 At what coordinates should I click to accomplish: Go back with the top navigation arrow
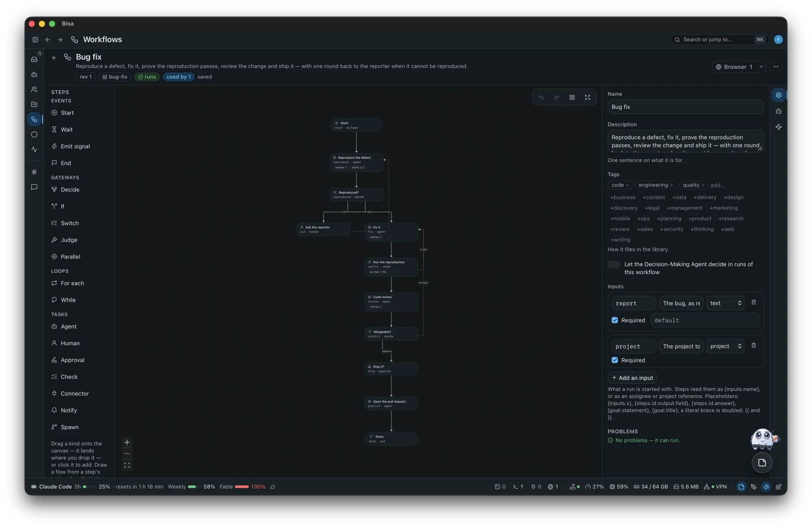pos(48,40)
